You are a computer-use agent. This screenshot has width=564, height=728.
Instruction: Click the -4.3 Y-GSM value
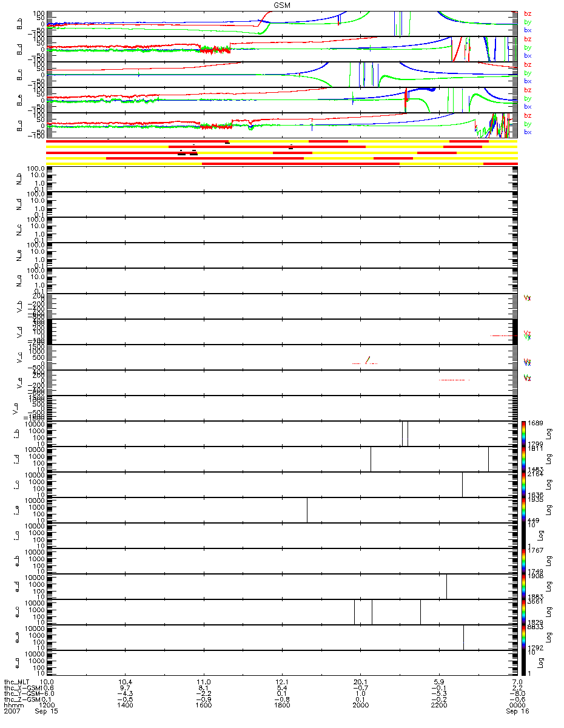click(x=125, y=694)
